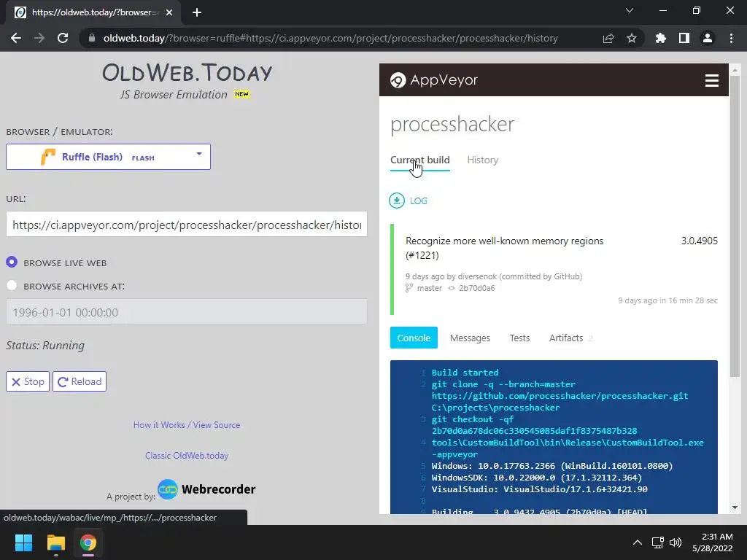This screenshot has height=560, width=747.
Task: Click the OldWeb.Today heading logo
Action: pyautogui.click(x=187, y=73)
